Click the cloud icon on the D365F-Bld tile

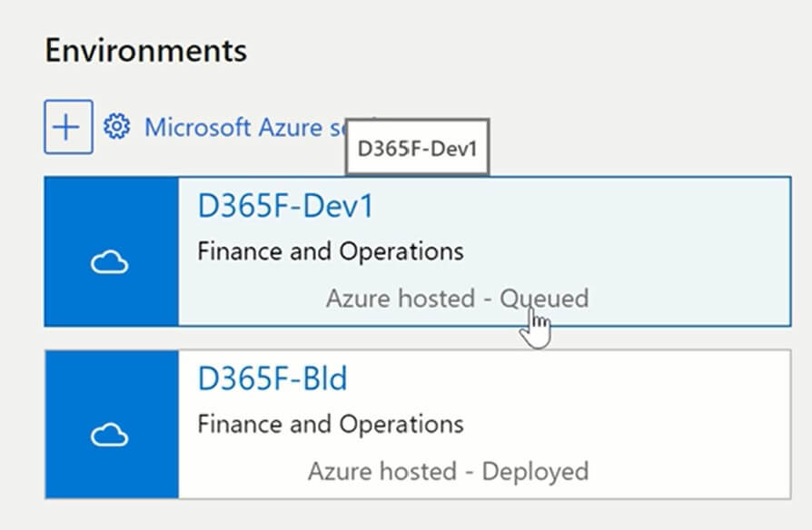[x=111, y=437]
